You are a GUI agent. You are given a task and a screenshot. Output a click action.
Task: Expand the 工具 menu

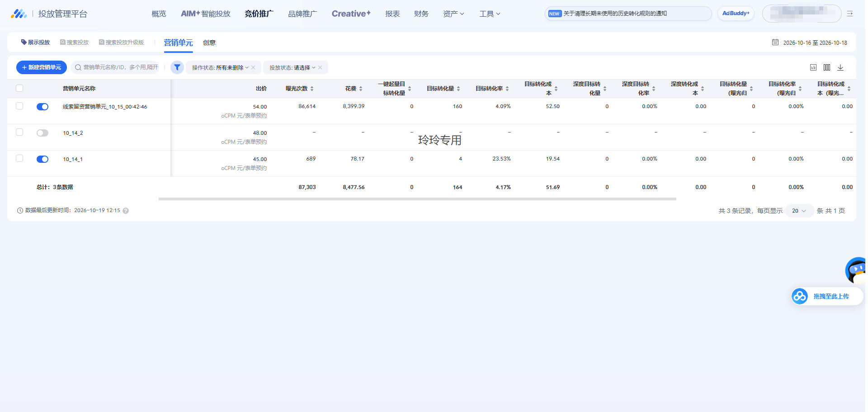(490, 14)
